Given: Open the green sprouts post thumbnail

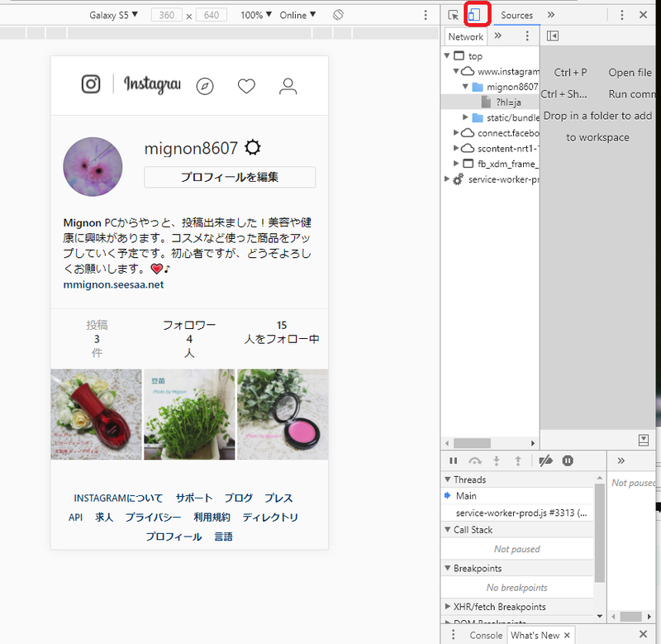Looking at the screenshot, I should pos(189,414).
